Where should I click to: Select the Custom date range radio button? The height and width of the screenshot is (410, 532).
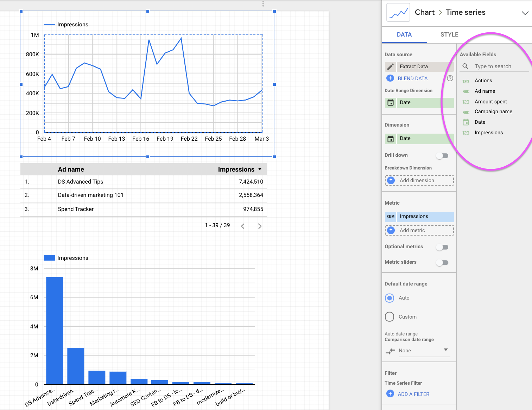(x=389, y=317)
